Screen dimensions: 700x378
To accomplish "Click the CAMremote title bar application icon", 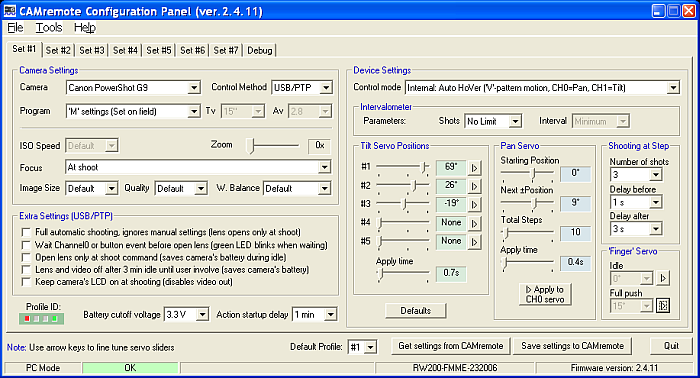I will 10,11.
